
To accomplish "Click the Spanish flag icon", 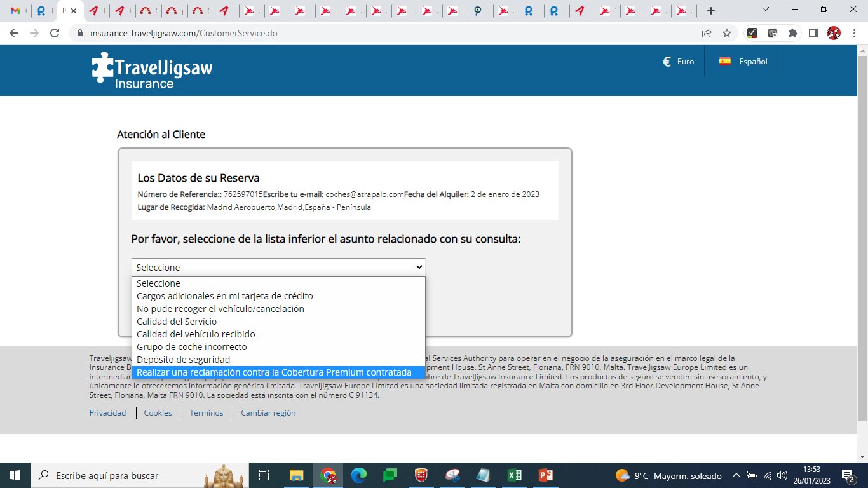I will coord(724,61).
